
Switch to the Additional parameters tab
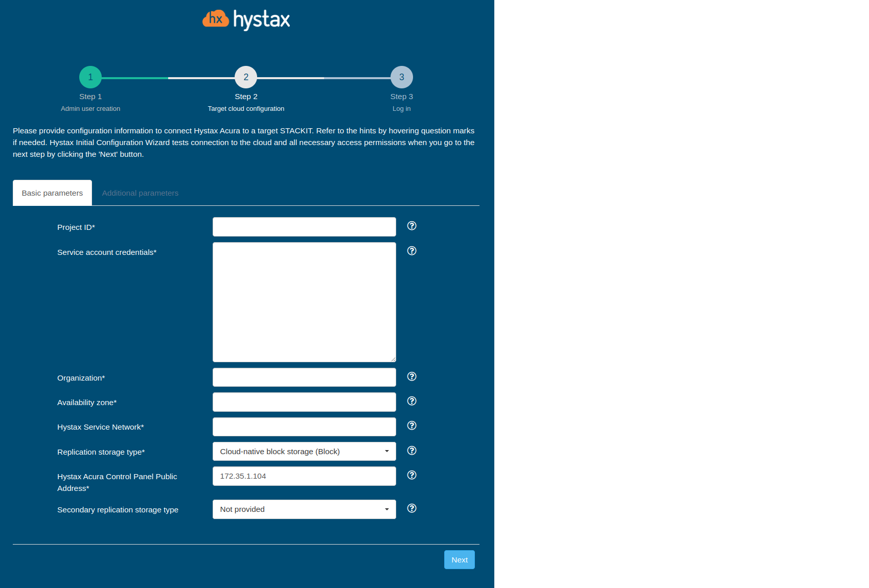click(140, 193)
